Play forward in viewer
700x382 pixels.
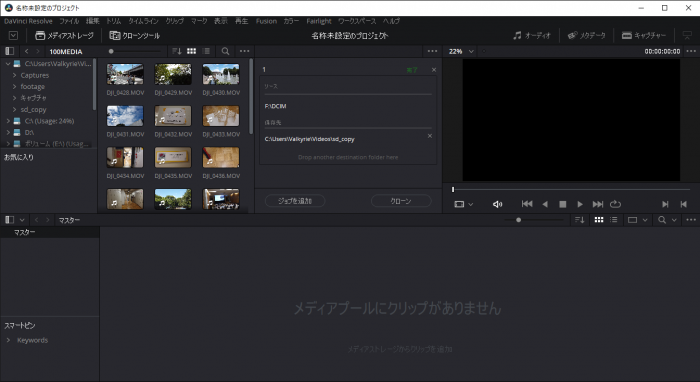click(580, 204)
